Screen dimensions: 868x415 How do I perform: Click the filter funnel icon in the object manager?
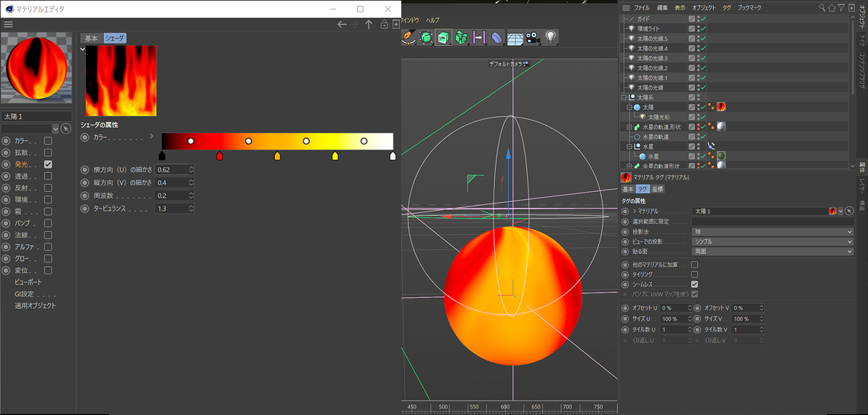point(841,7)
